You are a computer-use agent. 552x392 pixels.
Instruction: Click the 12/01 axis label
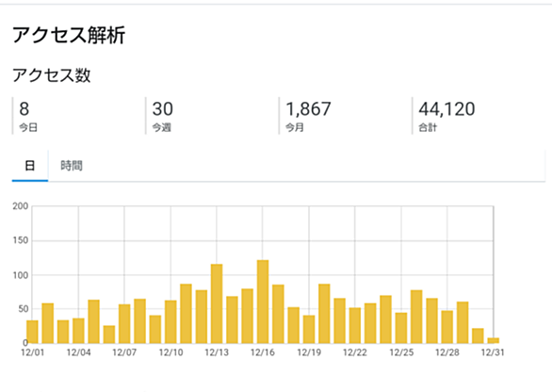pos(33,352)
